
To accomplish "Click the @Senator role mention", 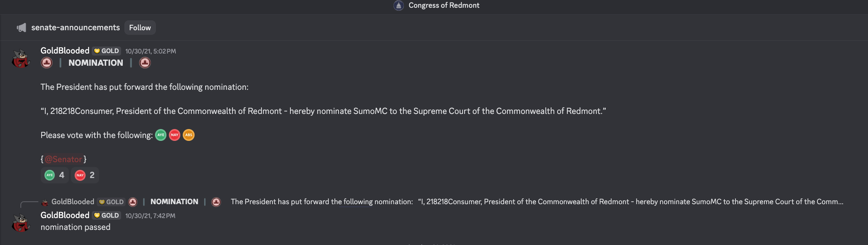I will [x=64, y=159].
